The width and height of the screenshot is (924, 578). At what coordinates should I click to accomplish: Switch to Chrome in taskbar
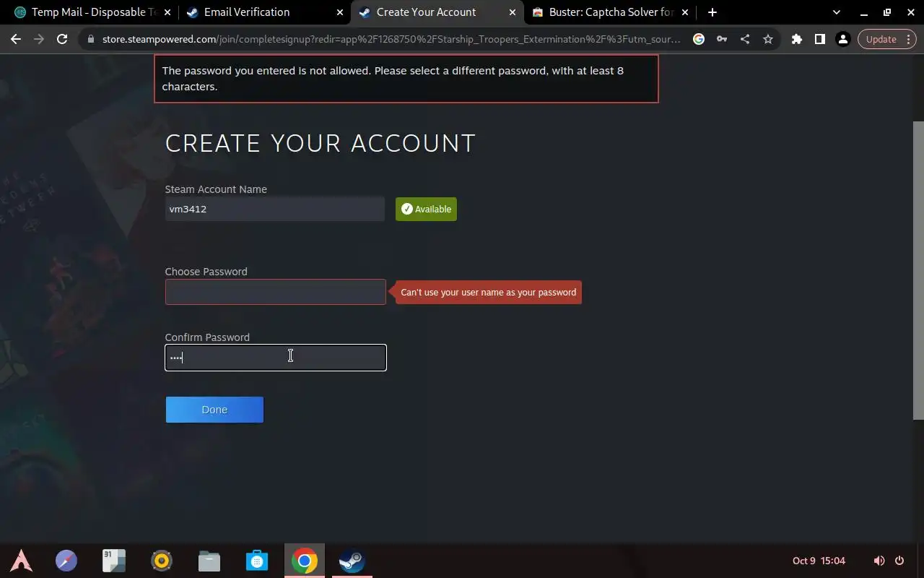pyautogui.click(x=305, y=561)
